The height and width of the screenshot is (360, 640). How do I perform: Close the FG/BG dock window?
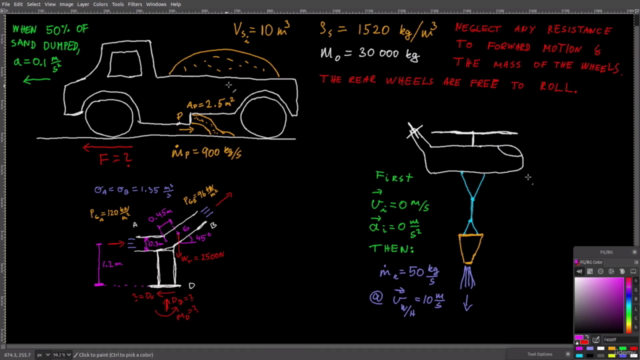tap(635, 252)
